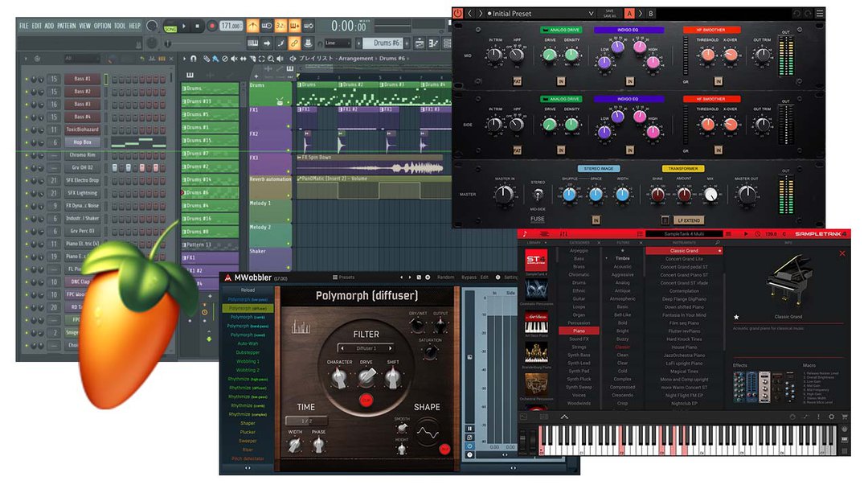Click the LF EXTEND button
Screen dimensions: 868x489
pyautogui.click(x=689, y=220)
